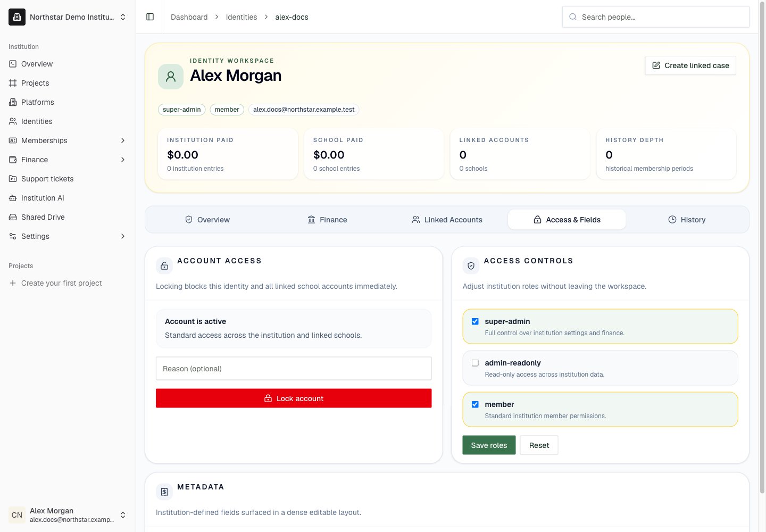Save the selected roles
This screenshot has width=766, height=532.
pyautogui.click(x=489, y=445)
